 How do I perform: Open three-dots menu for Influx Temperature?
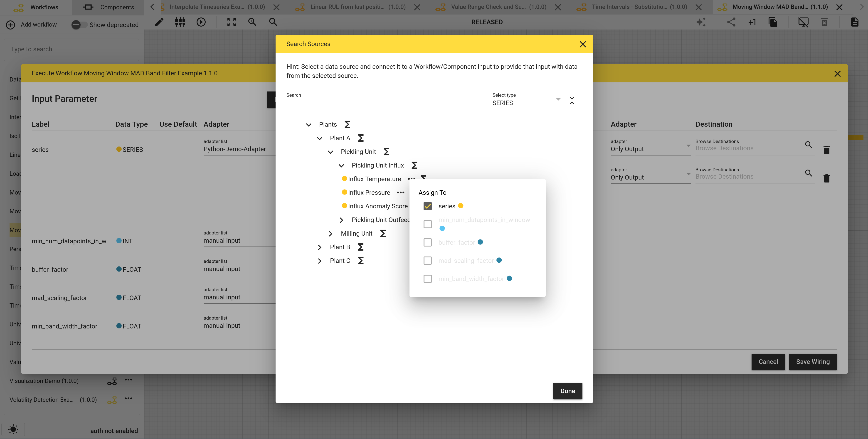(412, 179)
